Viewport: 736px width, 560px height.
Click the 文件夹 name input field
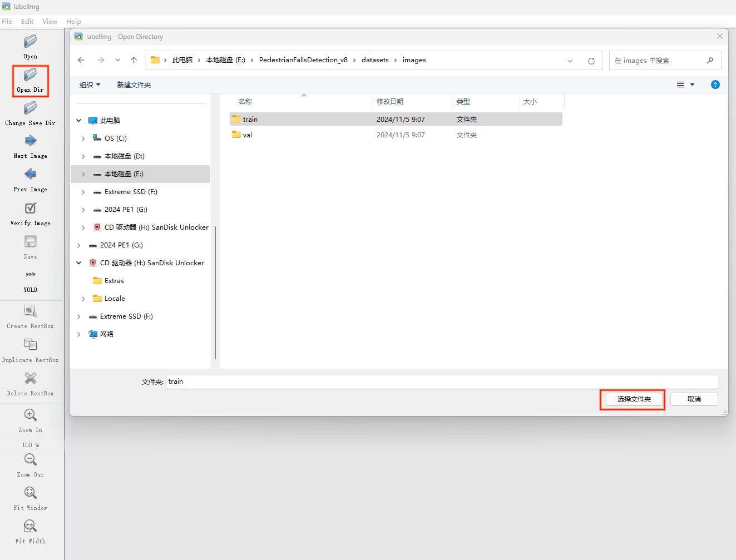(x=442, y=382)
